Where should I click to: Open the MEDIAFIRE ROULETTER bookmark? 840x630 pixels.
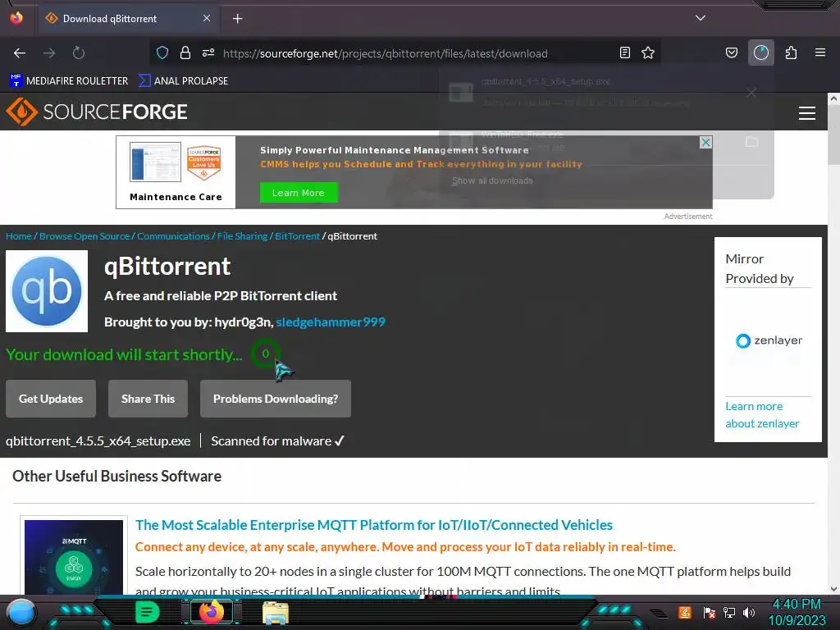coord(69,81)
